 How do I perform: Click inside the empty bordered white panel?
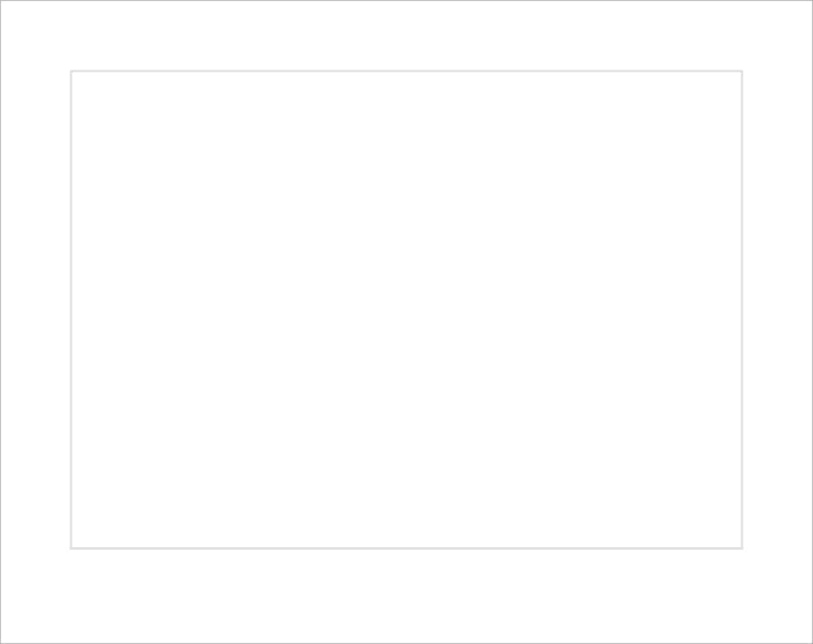(406, 309)
